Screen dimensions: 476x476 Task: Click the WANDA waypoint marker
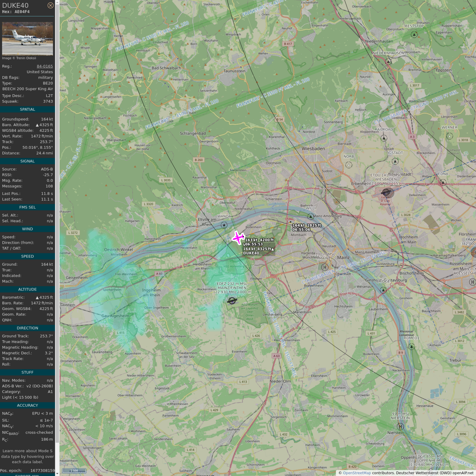pyautogui.click(x=224, y=225)
